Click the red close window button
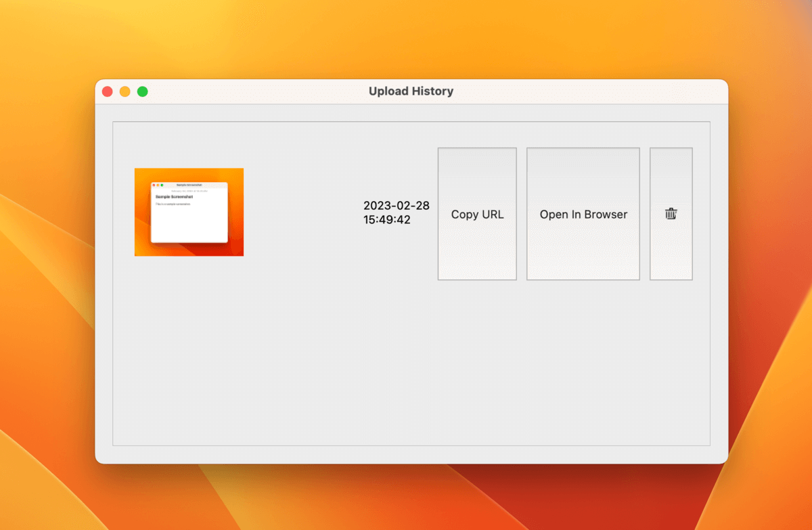 coord(108,91)
